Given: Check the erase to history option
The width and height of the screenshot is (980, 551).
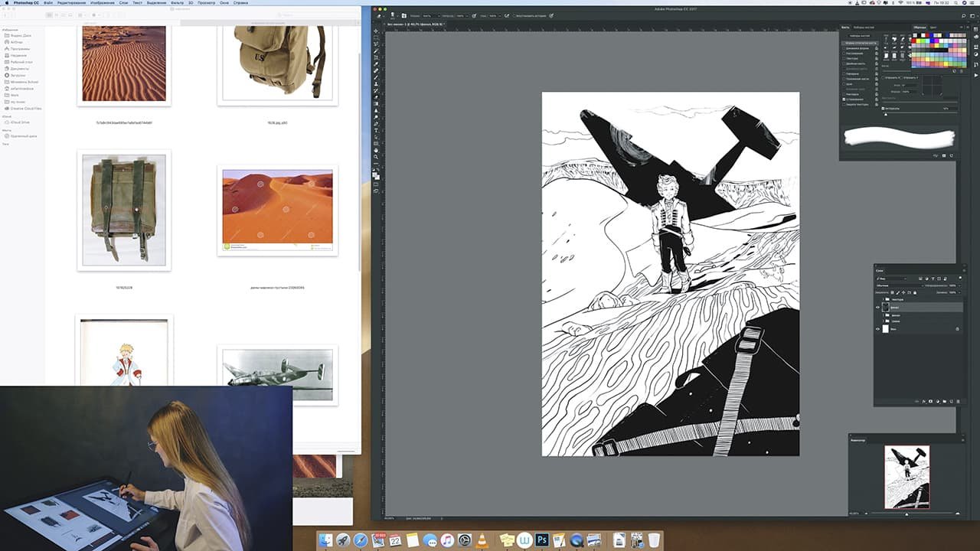Looking at the screenshot, I should click(514, 15).
